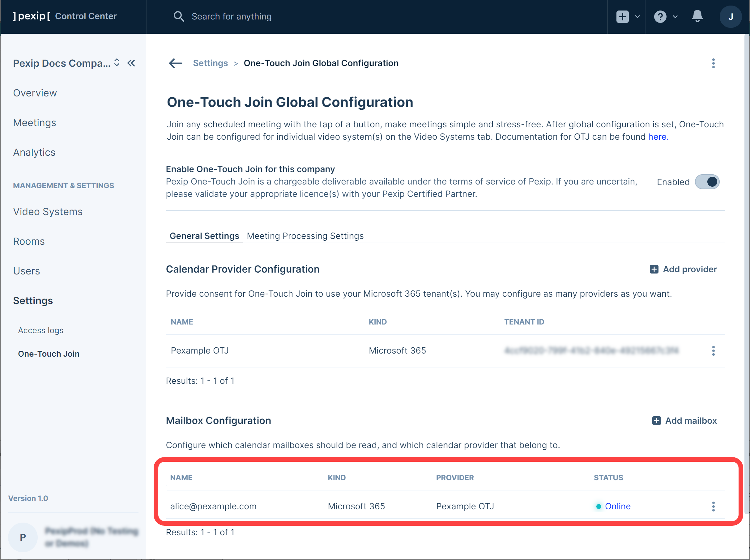Open Access logs under Settings
The image size is (750, 560).
[x=41, y=330]
